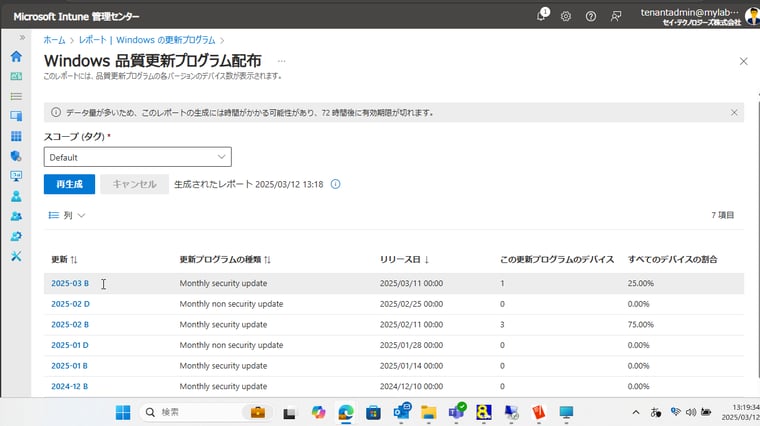Click the 再生成 button
This screenshot has width=760, height=426.
click(69, 184)
